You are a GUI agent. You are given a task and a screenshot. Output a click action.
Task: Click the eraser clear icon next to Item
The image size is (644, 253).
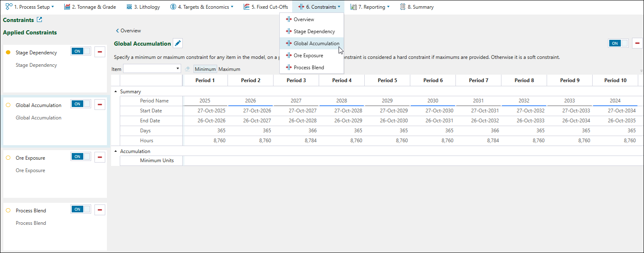click(188, 69)
